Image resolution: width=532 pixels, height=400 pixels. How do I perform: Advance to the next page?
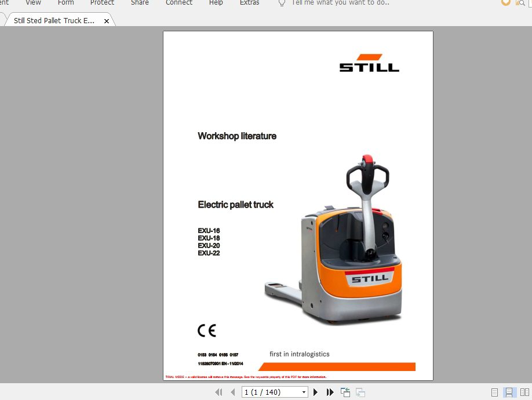316,392
